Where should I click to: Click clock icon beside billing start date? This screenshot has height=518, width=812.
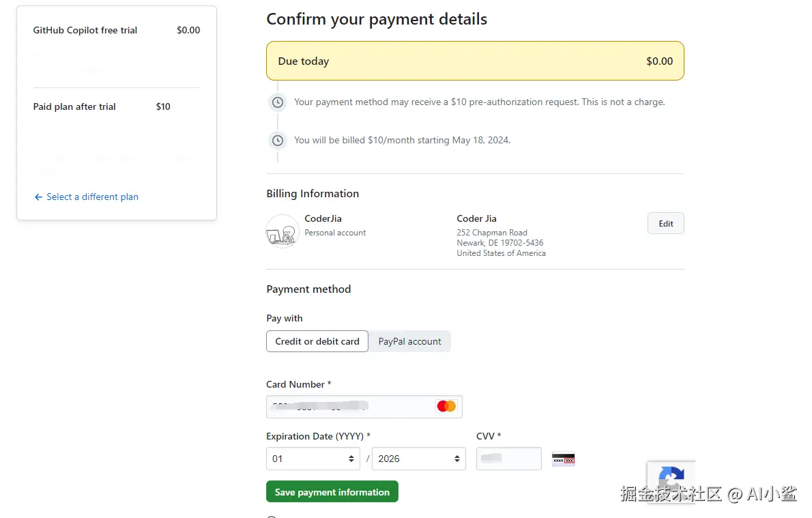pos(278,141)
